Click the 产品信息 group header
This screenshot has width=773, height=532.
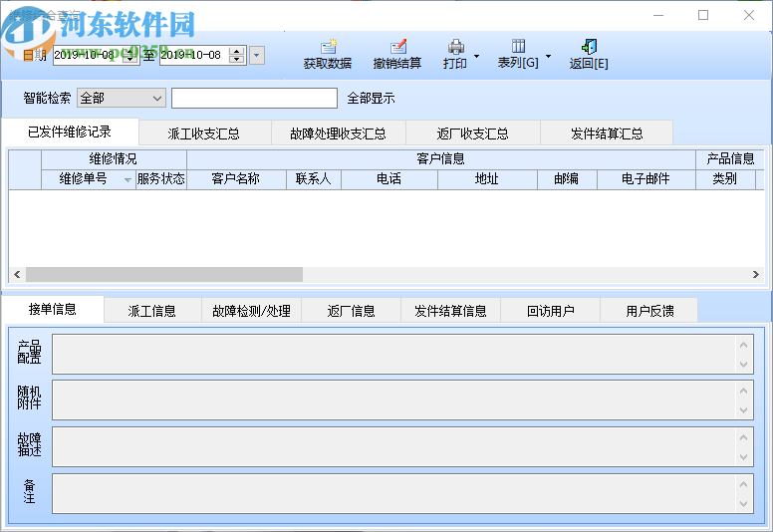[730, 159]
